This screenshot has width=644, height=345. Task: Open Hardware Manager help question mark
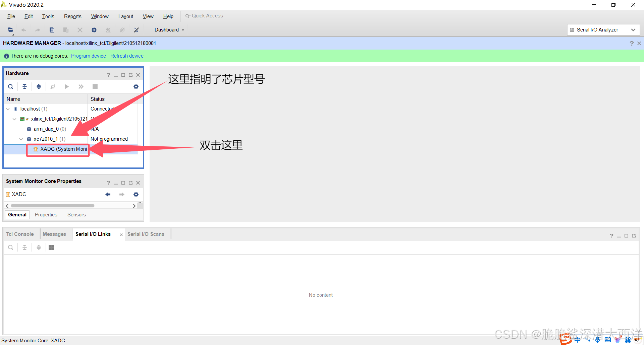point(632,43)
